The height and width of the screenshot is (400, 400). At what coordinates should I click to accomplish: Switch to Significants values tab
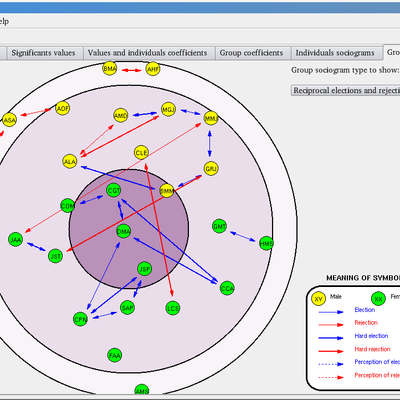pyautogui.click(x=45, y=53)
